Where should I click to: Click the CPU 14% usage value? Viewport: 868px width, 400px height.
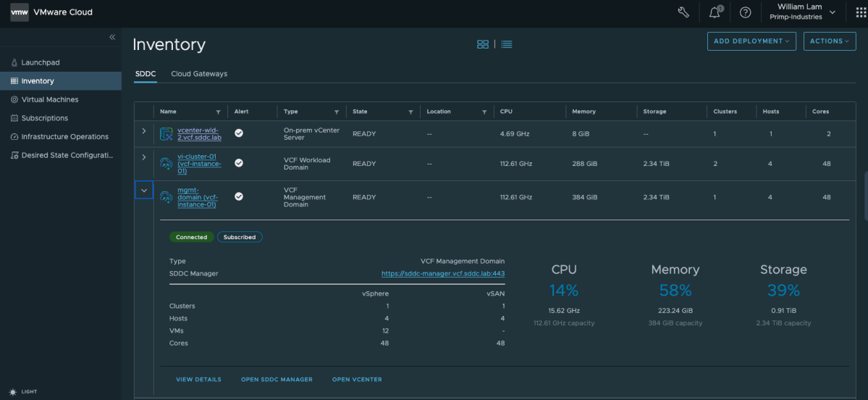(564, 291)
